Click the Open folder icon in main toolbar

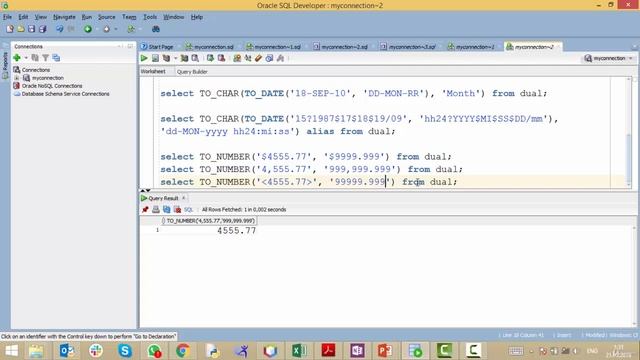click(x=20, y=29)
